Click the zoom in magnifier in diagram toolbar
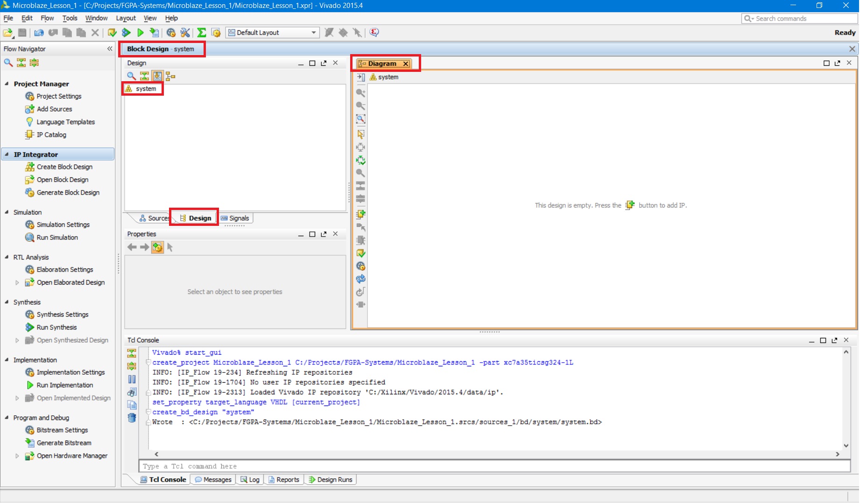This screenshot has height=504, width=860. [x=360, y=93]
